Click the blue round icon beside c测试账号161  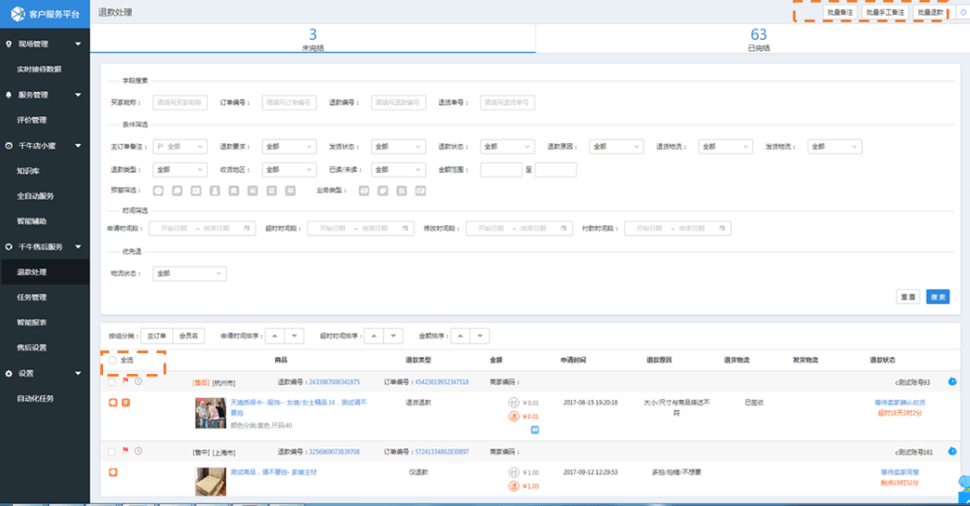click(x=952, y=452)
